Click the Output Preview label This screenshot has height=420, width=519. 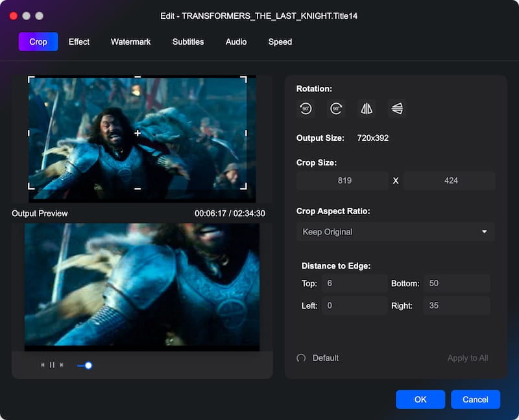point(40,214)
